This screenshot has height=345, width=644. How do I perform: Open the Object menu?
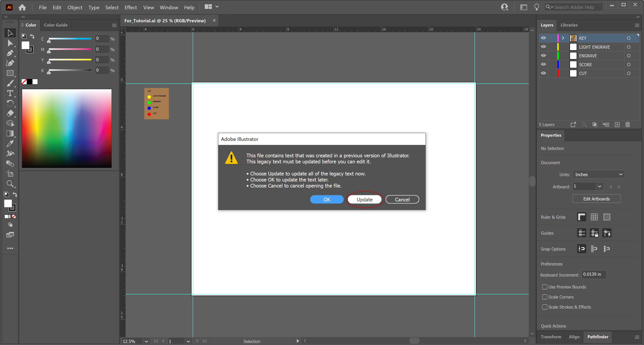tap(75, 8)
